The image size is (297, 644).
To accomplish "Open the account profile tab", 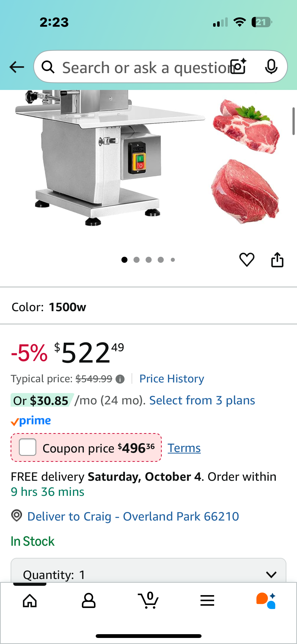I will tap(89, 601).
